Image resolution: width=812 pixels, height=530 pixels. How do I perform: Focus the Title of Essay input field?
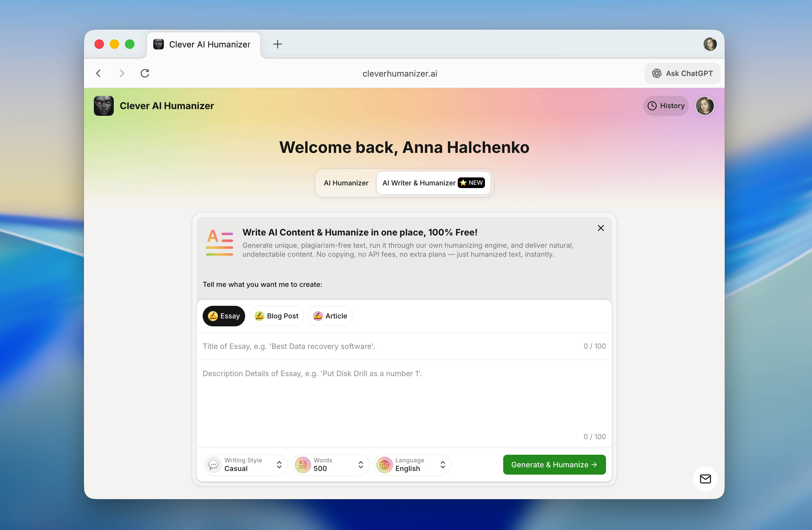point(404,346)
